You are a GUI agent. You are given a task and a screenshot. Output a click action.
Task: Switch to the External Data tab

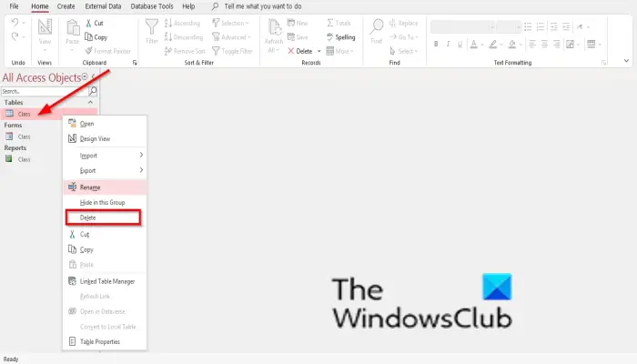click(103, 6)
